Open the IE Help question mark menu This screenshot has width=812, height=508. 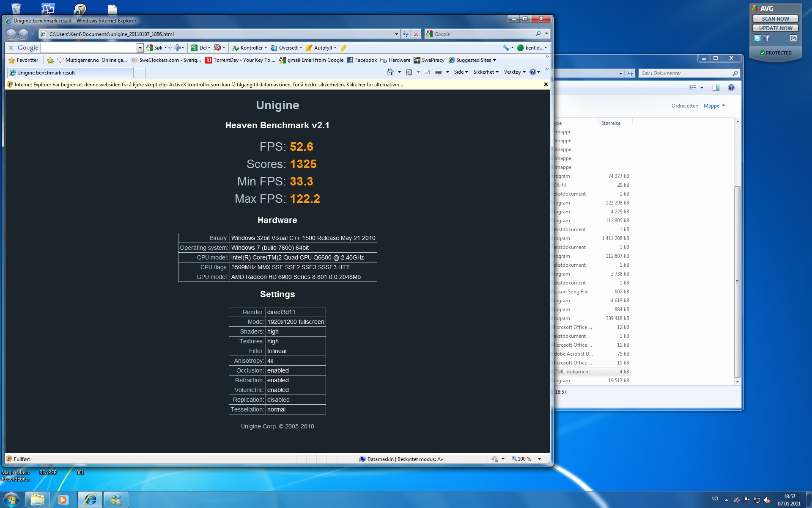pos(535,72)
